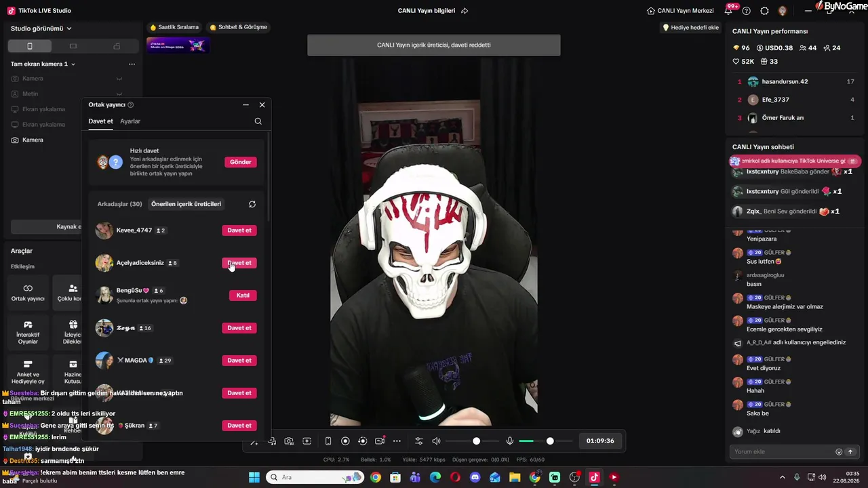The width and height of the screenshot is (868, 488).
Task: Open Sohbet & Görüşme chip
Action: (x=239, y=27)
